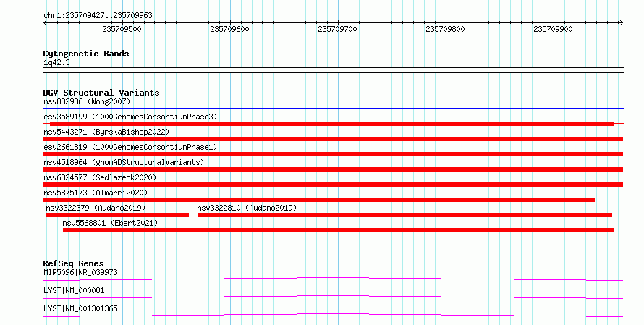
Task: Open variant nsv5568801 (Ebert2021) label
Action: tap(110, 223)
